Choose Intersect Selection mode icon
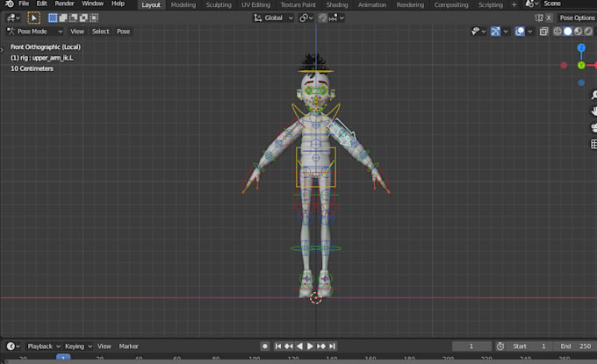This screenshot has width=597, height=364. [x=94, y=18]
